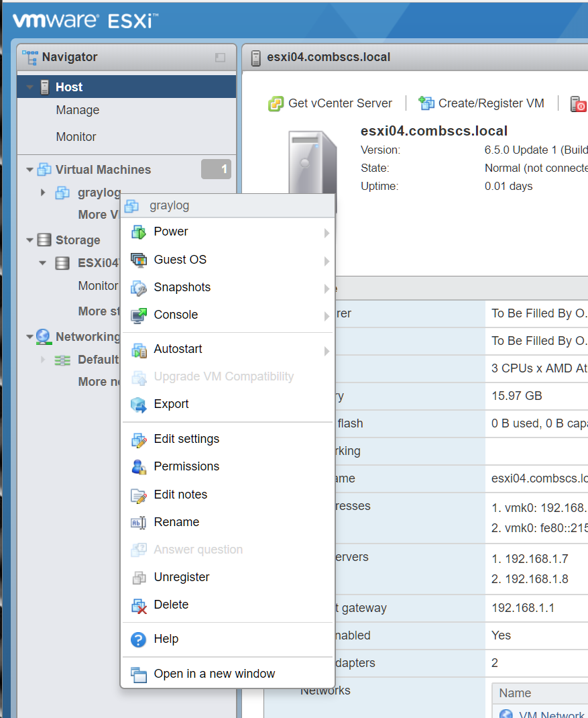This screenshot has width=588, height=718.
Task: Open the Guest OS submenu
Action: 228,260
